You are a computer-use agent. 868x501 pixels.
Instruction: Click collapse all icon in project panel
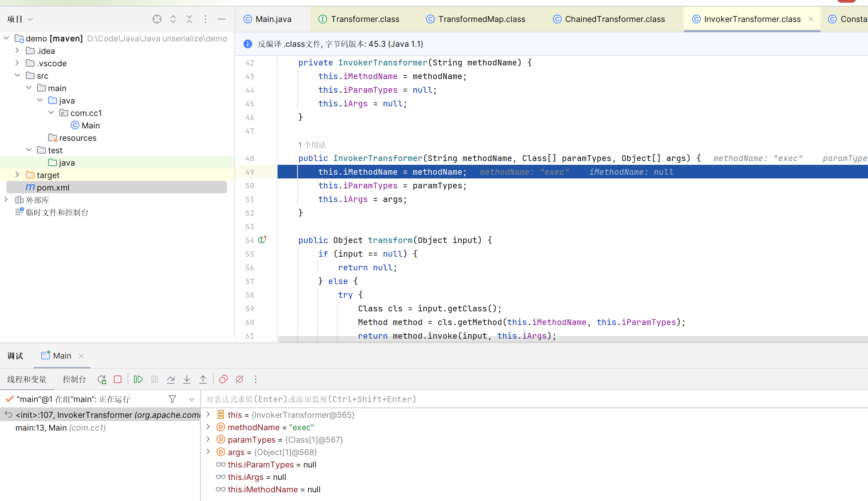[x=189, y=19]
